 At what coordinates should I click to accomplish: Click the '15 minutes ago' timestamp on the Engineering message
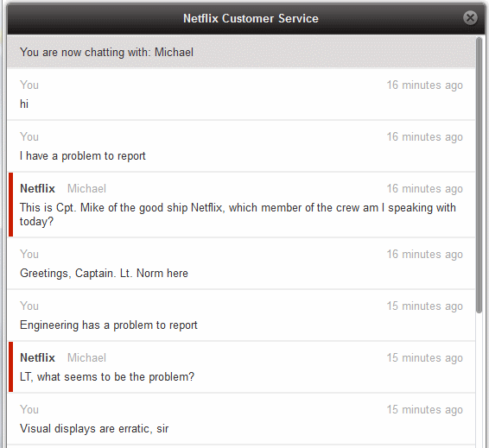click(425, 306)
